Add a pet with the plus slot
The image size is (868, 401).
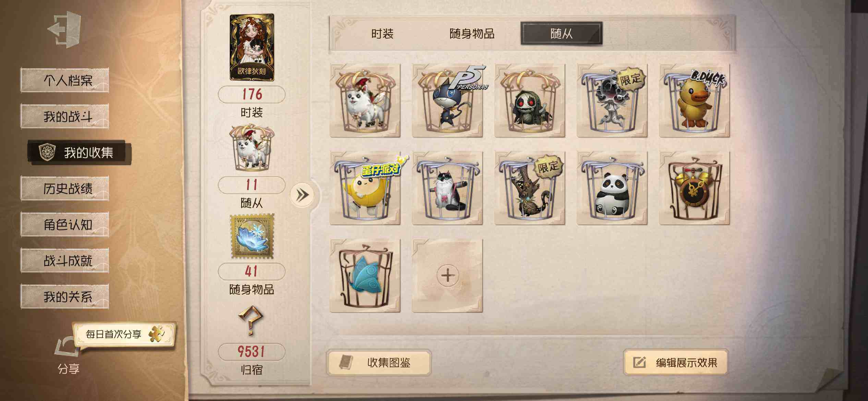(x=447, y=276)
